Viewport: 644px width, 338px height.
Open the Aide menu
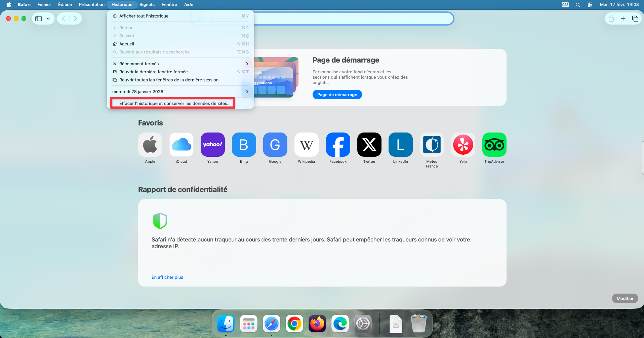189,4
